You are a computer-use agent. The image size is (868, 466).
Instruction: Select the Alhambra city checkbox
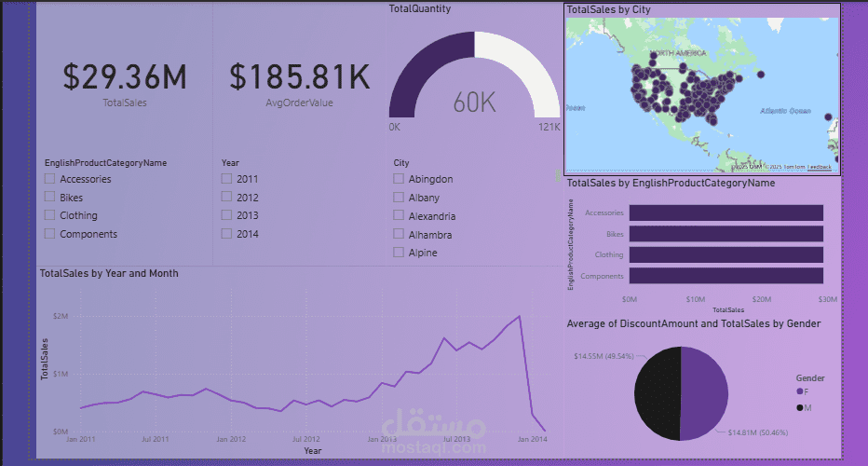coord(399,234)
